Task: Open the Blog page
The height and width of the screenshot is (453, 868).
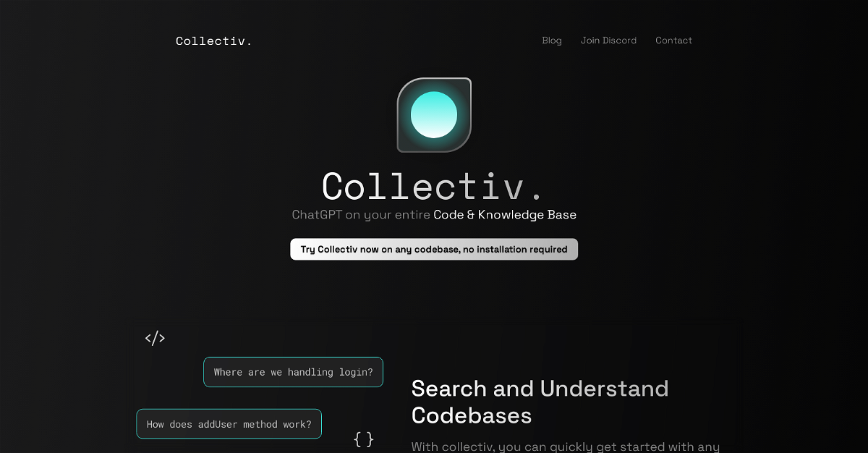Action: [x=552, y=41]
